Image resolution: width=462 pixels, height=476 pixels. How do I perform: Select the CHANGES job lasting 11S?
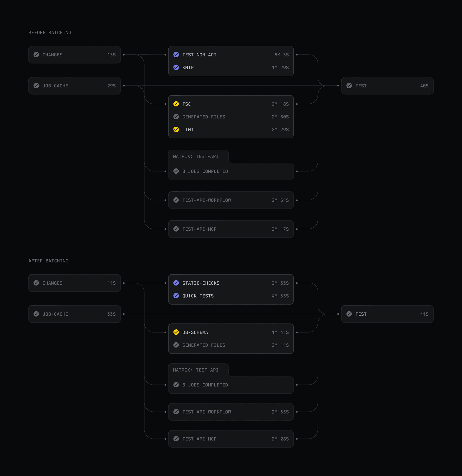click(75, 283)
